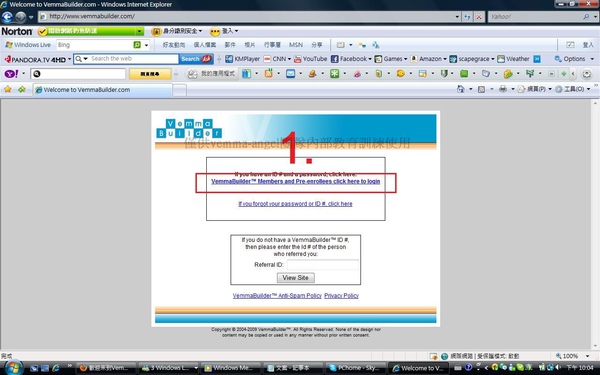Viewport: 600px width, 375px height.
Task: Click the green plus icon on Yahoo toolbar
Action: [563, 73]
